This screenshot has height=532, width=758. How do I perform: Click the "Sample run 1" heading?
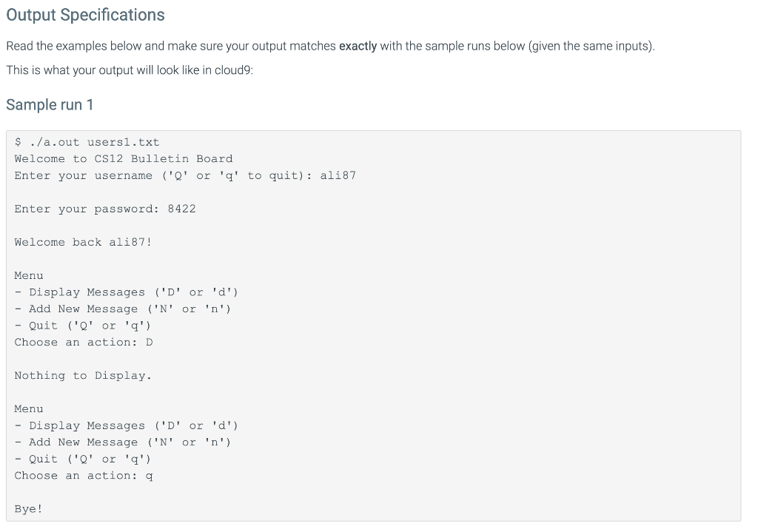pyautogui.click(x=50, y=104)
